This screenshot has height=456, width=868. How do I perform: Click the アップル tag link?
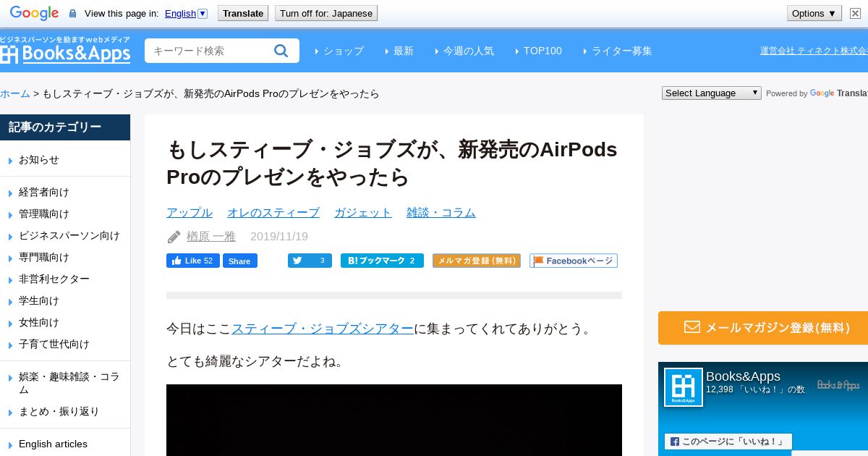tap(190, 213)
